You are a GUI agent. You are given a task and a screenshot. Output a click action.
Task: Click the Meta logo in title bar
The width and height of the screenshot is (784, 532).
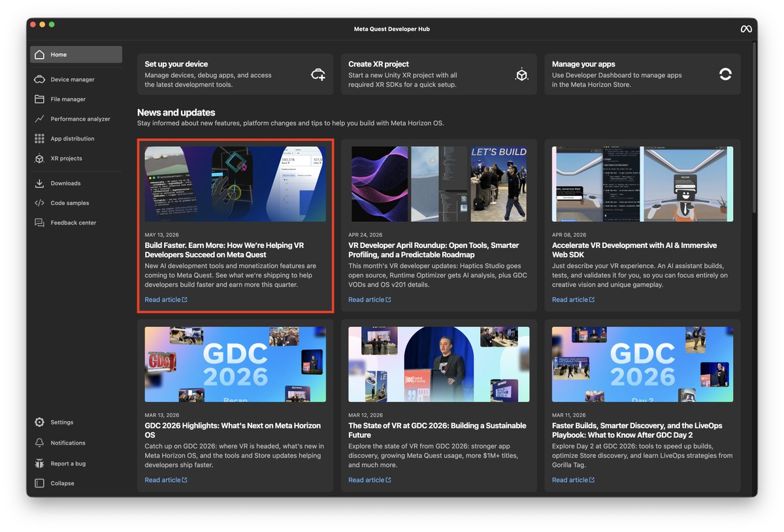(746, 29)
